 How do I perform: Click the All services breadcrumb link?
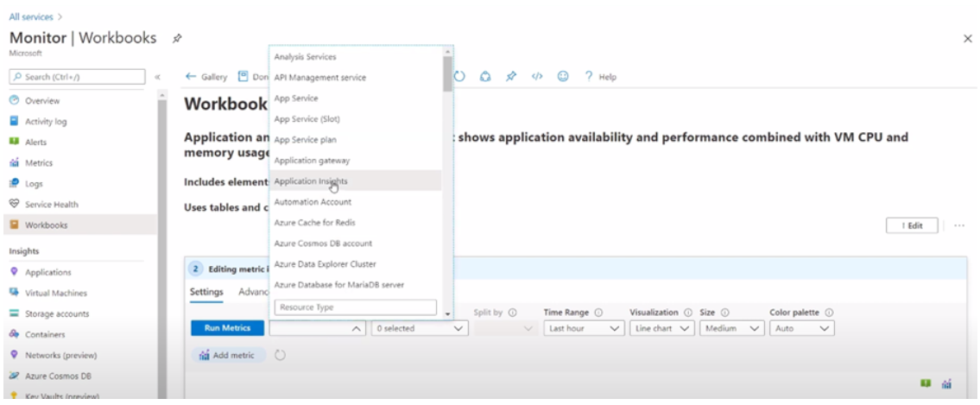pyautogui.click(x=31, y=17)
